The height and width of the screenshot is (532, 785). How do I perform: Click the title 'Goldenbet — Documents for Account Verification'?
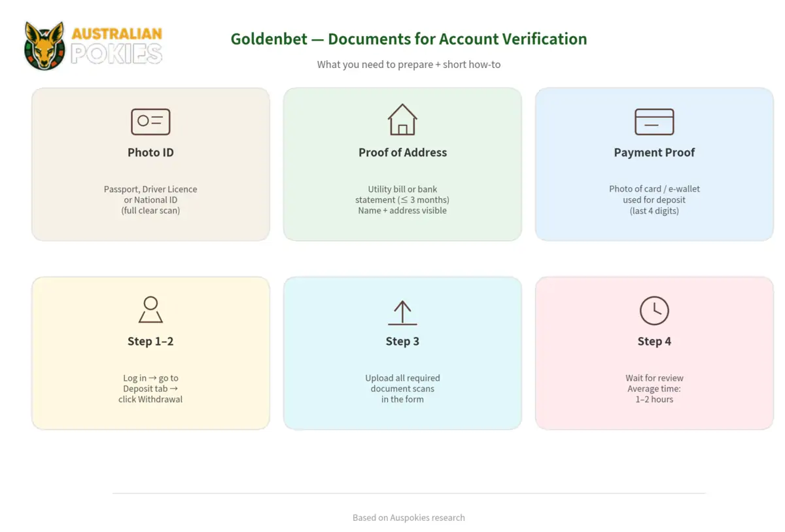[409, 39]
